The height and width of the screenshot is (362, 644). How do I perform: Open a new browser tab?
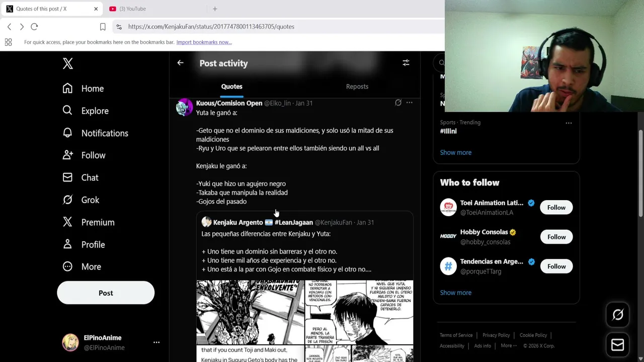point(215,9)
